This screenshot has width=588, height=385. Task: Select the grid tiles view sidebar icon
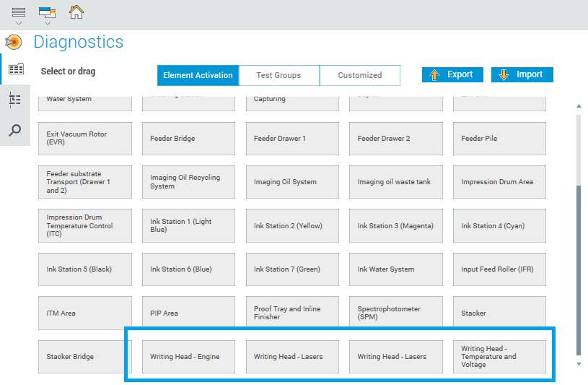pos(16,69)
